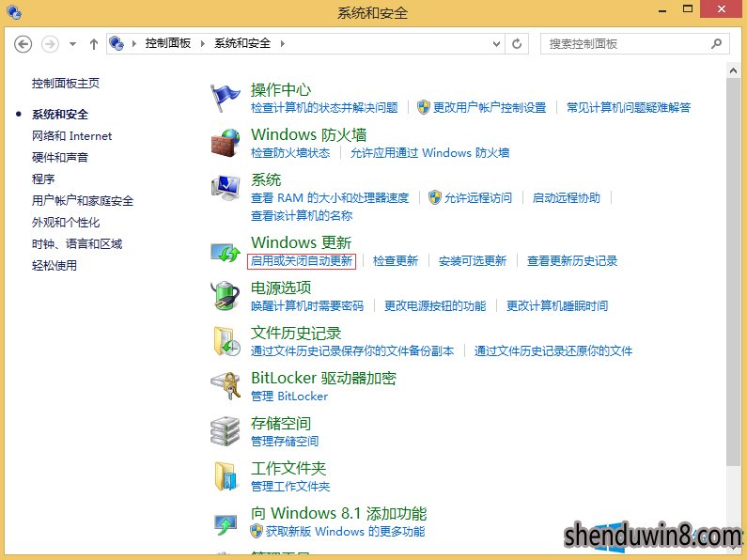The image size is (747, 560).
Task: Click 启用或关闭自动更新 link
Action: click(x=302, y=261)
